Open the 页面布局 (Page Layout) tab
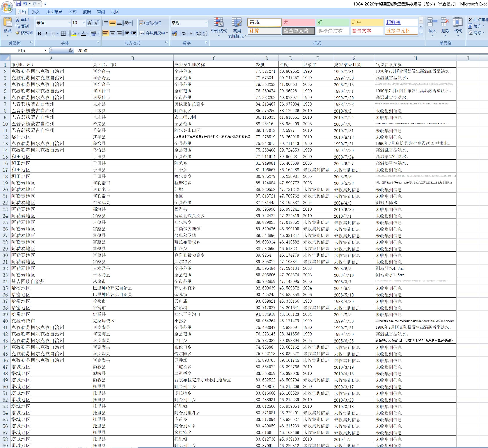Viewport: 488px width, 448px height. 54,12
